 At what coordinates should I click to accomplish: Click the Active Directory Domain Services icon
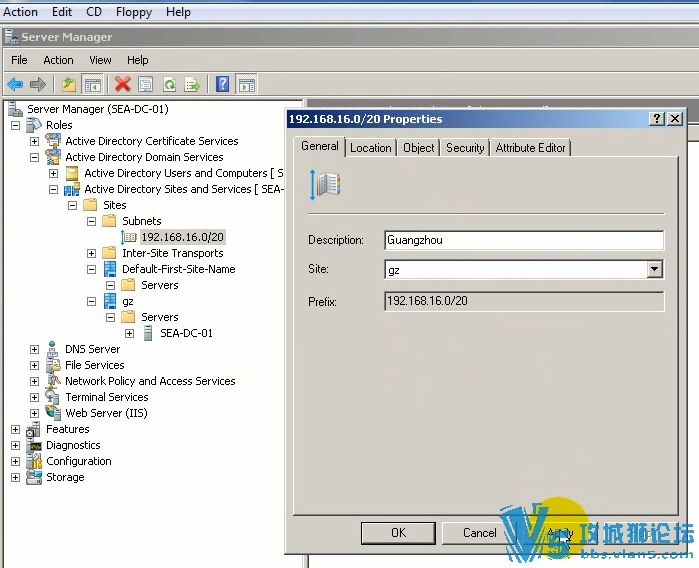click(x=53, y=157)
